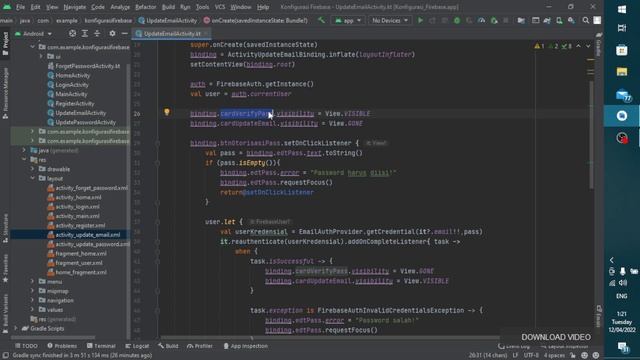Click the warning count indicator in editor
This screenshot has height=360, width=640.
click(x=539, y=46)
